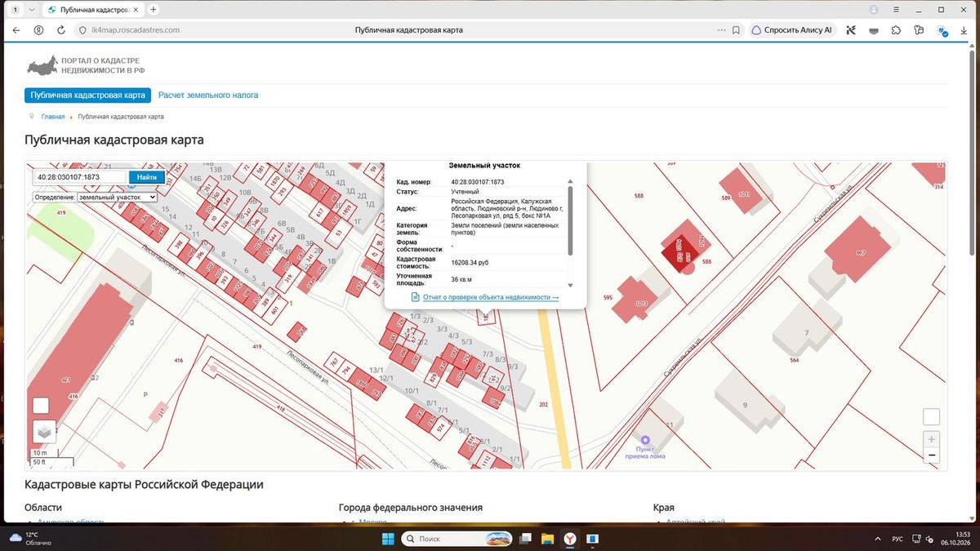Open the weather widget showing 12°C
The image size is (980, 551).
pos(30,539)
